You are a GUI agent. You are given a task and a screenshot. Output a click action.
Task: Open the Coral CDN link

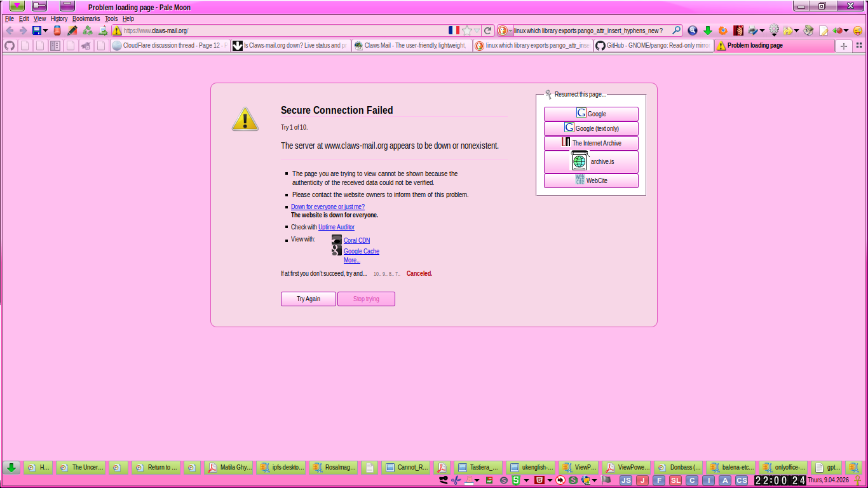click(356, 240)
